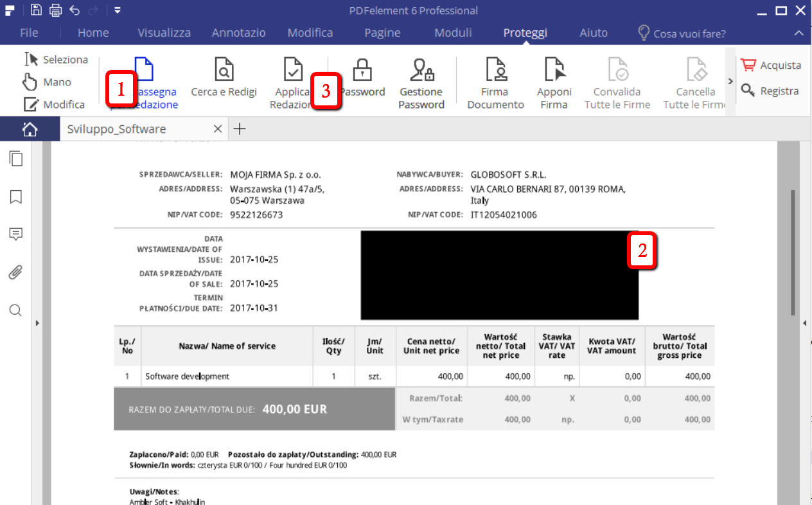Open a new tab with plus
The height and width of the screenshot is (505, 812).
coord(240,129)
